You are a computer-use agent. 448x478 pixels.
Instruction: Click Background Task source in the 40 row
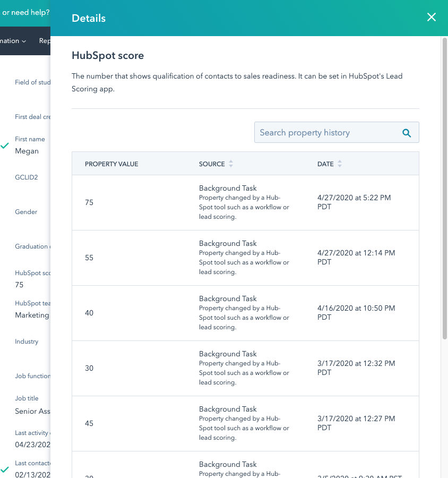coord(228,298)
